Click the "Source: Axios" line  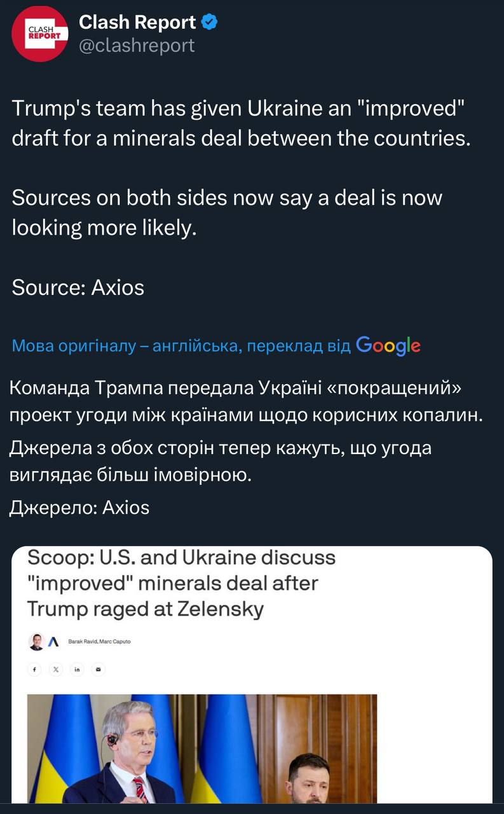pos(78,287)
